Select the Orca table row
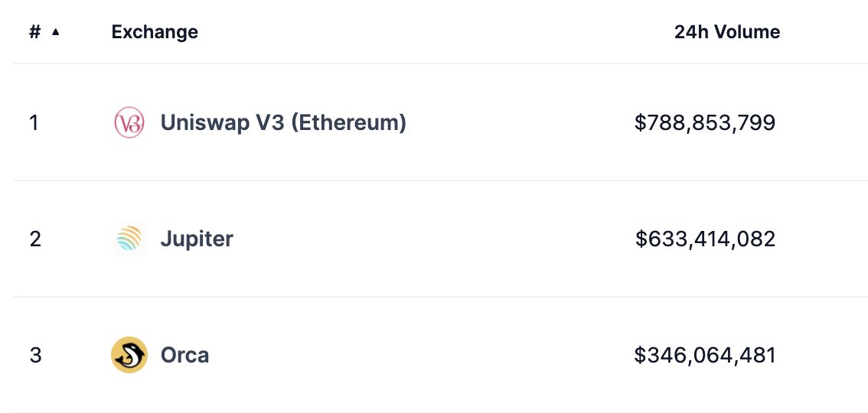Image resolution: width=868 pixels, height=413 pixels. (x=441, y=355)
